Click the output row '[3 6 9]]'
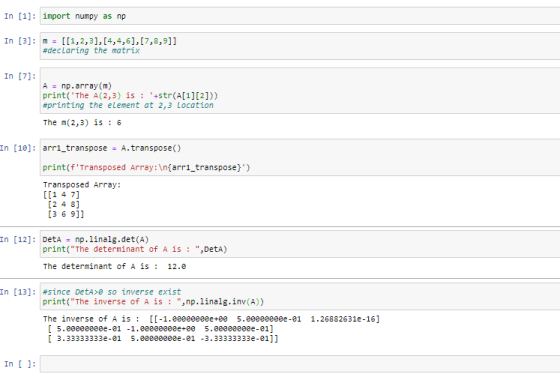Viewport: 560px width, 383px height. pyautogui.click(x=66, y=214)
